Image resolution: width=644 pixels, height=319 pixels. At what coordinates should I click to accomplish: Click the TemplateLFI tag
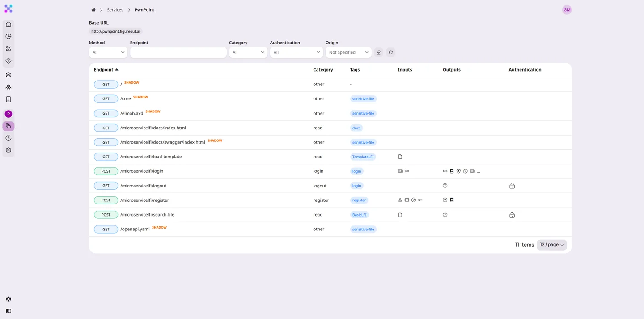click(363, 157)
